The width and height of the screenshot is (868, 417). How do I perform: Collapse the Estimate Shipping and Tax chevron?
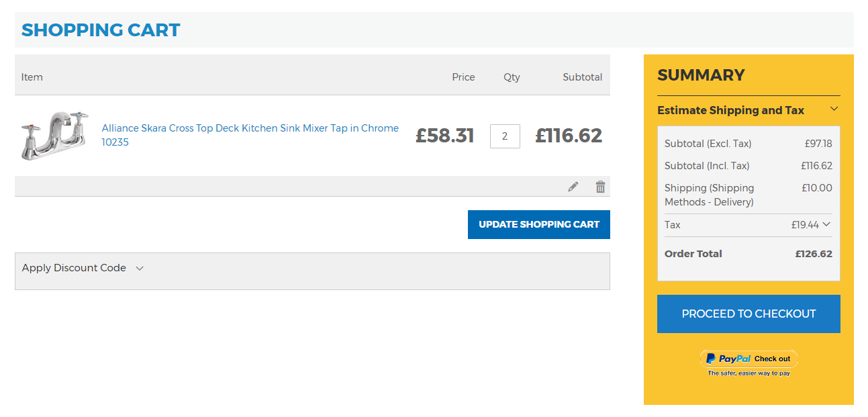(x=834, y=109)
